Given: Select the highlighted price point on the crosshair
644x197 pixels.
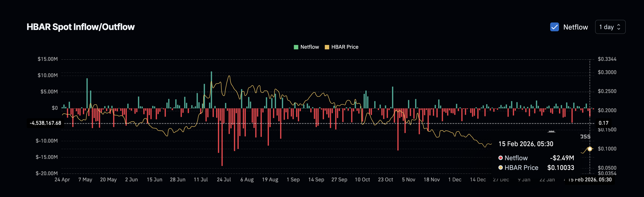Looking at the screenshot, I should [590, 149].
